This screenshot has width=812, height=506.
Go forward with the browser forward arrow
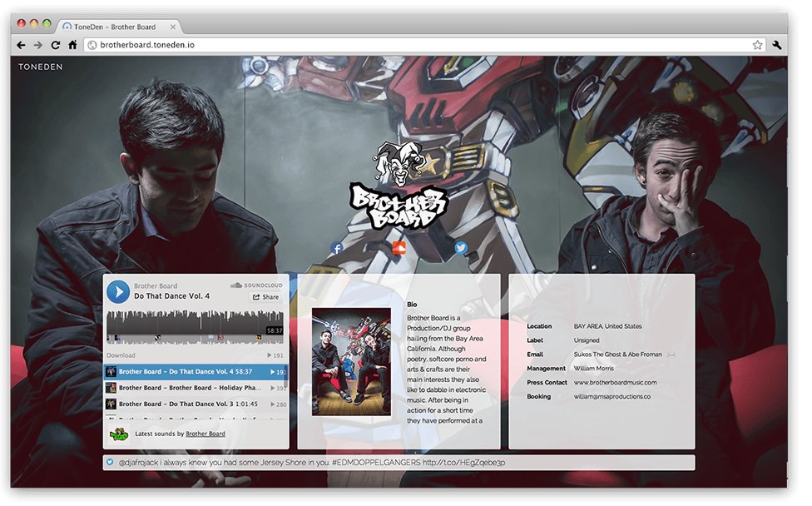[37, 45]
